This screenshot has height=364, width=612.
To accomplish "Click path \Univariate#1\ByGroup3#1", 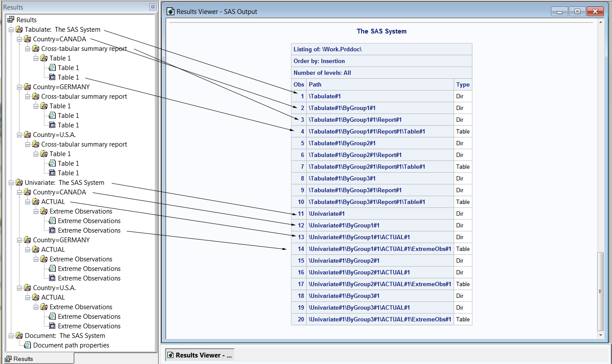I will tap(344, 296).
